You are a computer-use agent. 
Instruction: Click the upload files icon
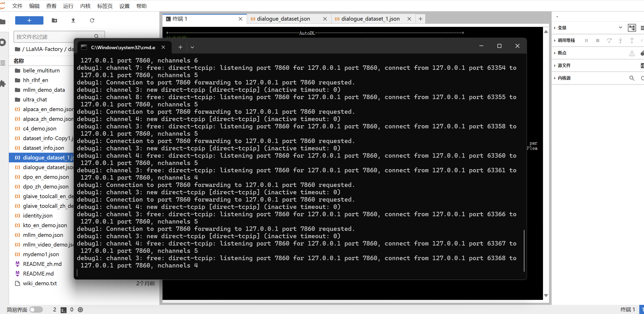coord(73,20)
